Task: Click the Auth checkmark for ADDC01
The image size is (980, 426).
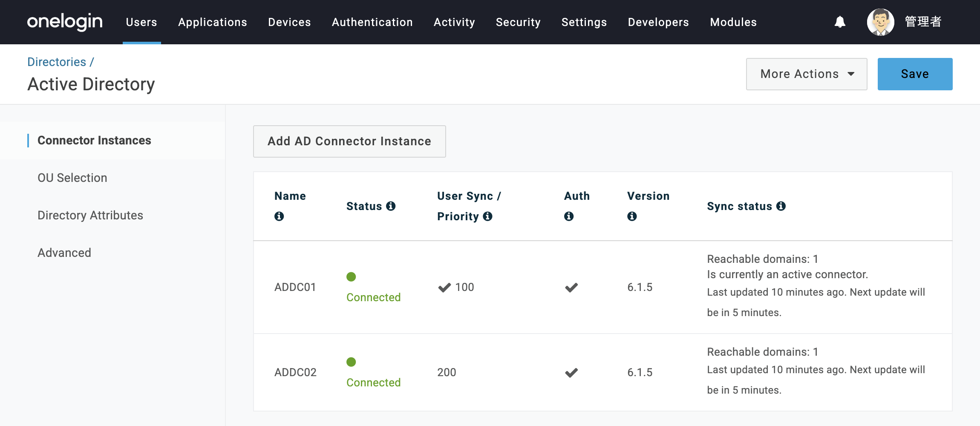Action: pyautogui.click(x=571, y=288)
